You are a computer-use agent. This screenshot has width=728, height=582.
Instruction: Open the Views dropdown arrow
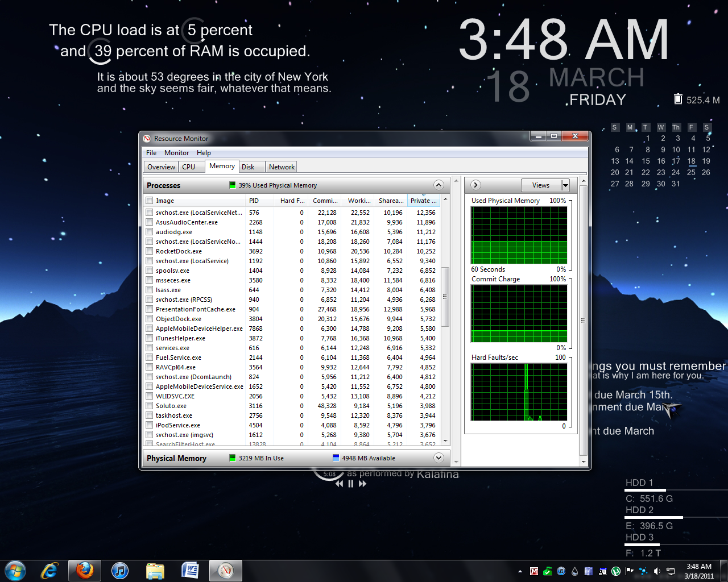565,185
